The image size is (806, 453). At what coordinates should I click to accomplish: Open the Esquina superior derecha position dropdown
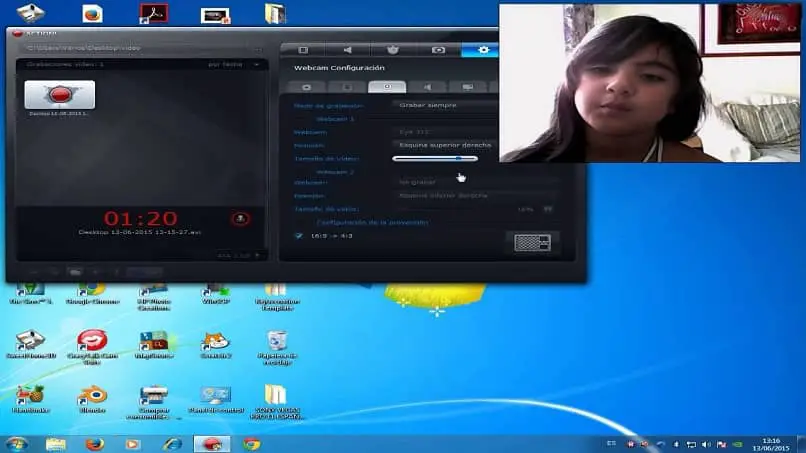(445, 145)
